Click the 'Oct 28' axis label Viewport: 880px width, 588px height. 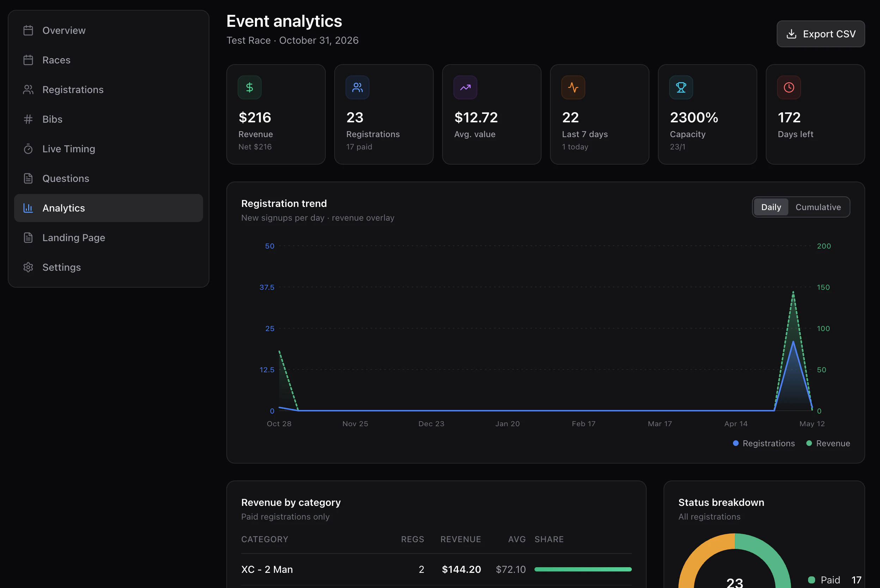[279, 423]
